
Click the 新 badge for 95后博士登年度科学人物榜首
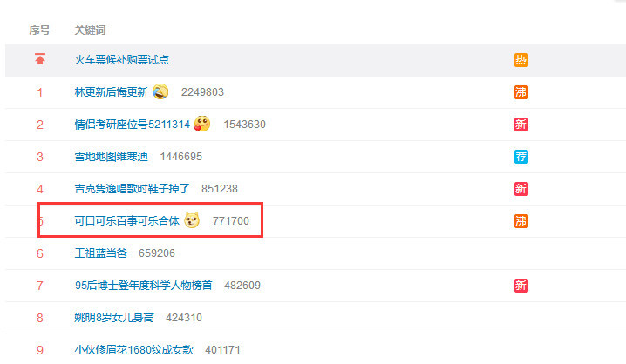click(x=521, y=286)
